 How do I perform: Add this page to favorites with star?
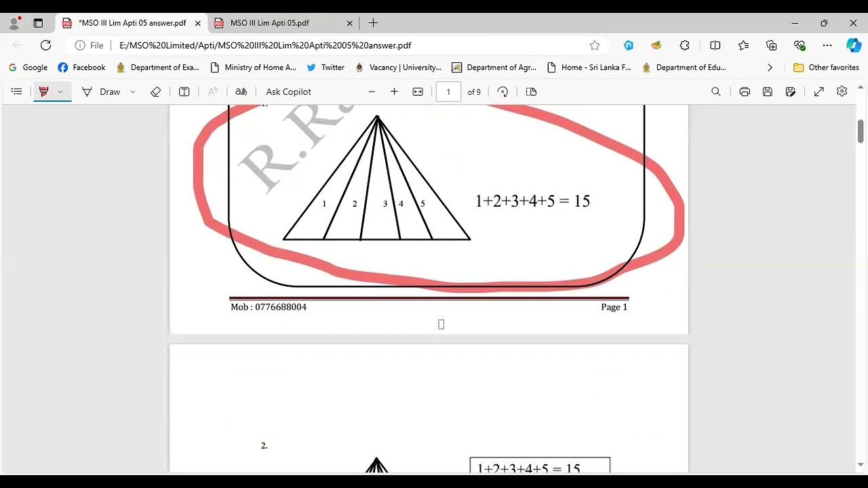click(x=595, y=45)
